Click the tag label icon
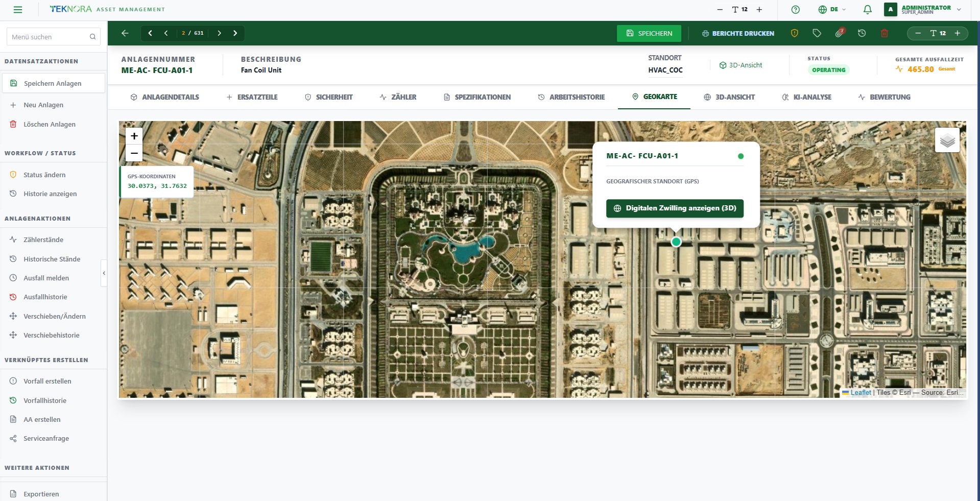The width and height of the screenshot is (980, 501). point(817,33)
